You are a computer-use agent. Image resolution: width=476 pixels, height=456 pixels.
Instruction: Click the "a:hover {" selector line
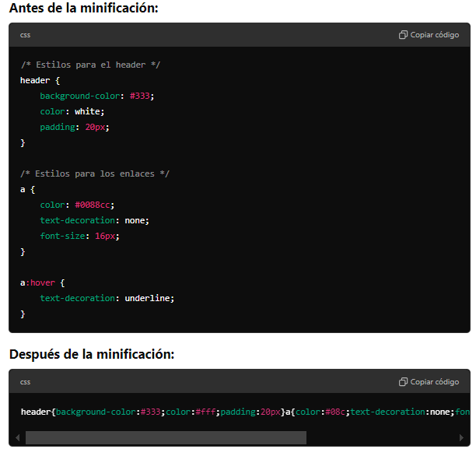click(43, 282)
